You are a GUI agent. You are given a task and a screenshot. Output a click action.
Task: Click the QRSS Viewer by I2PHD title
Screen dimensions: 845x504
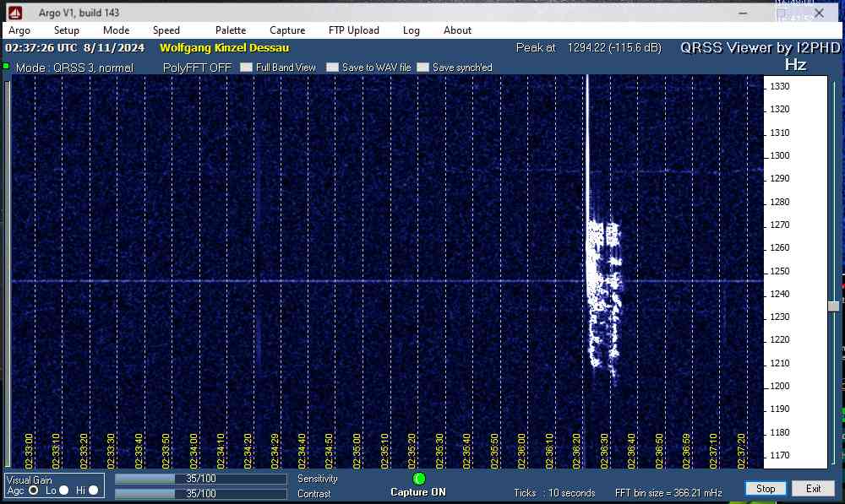pyautogui.click(x=760, y=47)
